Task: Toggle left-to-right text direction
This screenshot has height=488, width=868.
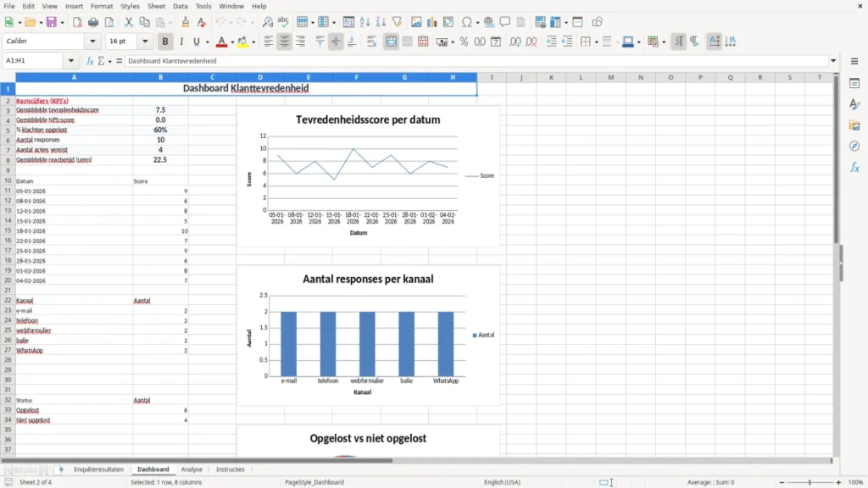Action: [x=679, y=42]
